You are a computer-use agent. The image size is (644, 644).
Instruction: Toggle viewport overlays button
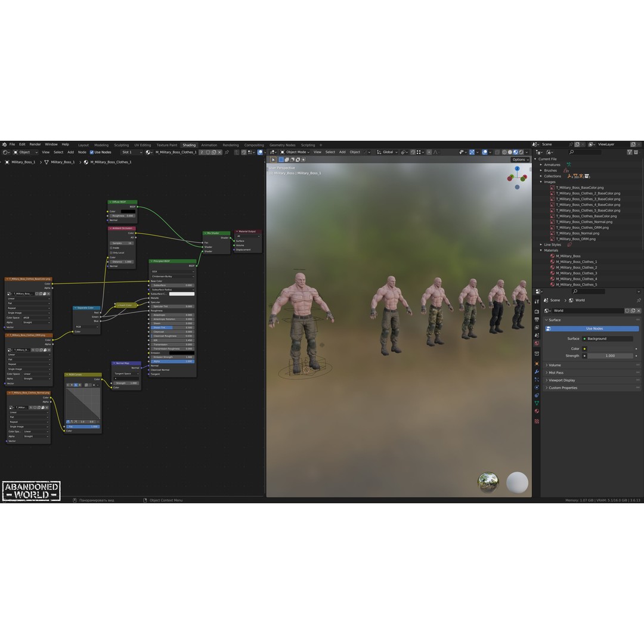point(485,153)
